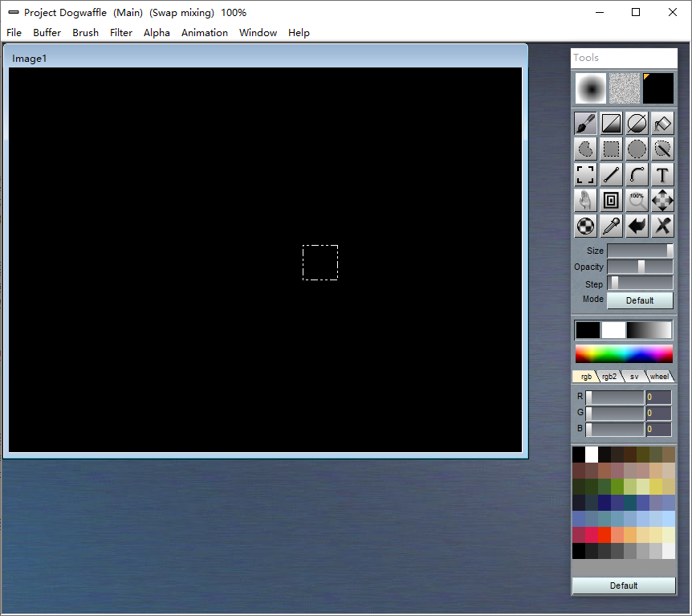The height and width of the screenshot is (616, 692).
Task: Click the checkered ball alpha icon
Action: tap(585, 226)
